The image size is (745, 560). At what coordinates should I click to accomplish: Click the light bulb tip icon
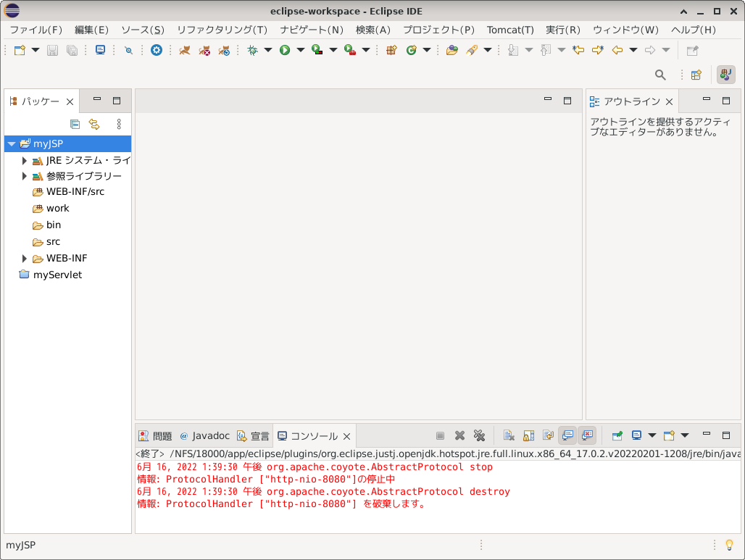[x=729, y=546]
